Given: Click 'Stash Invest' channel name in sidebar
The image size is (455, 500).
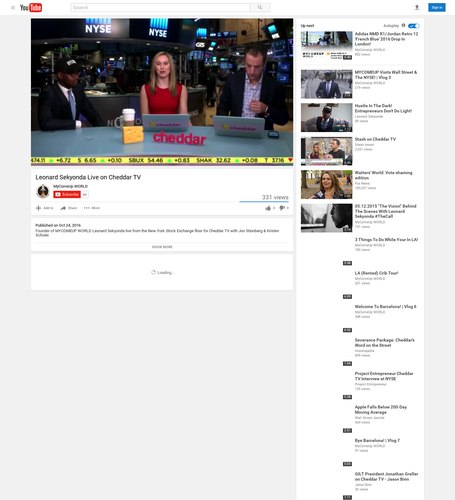Looking at the screenshot, I should pos(364,145).
